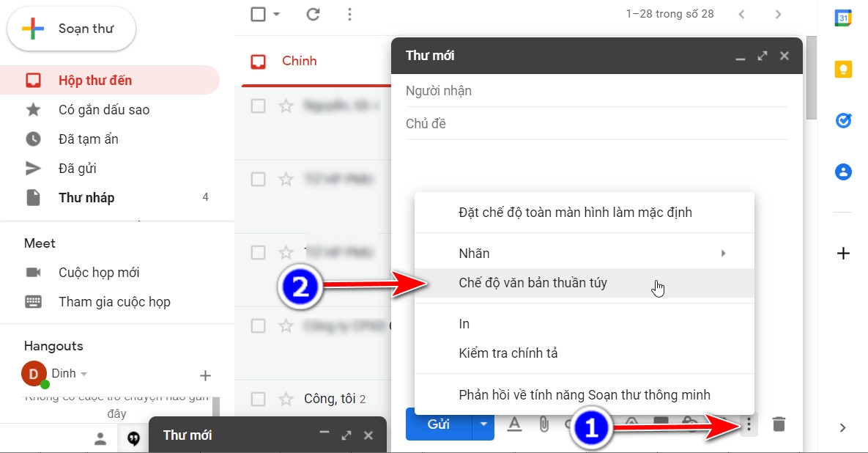This screenshot has width=868, height=453.
Task: Click the Hangouts conversations quote icon
Action: point(133,438)
